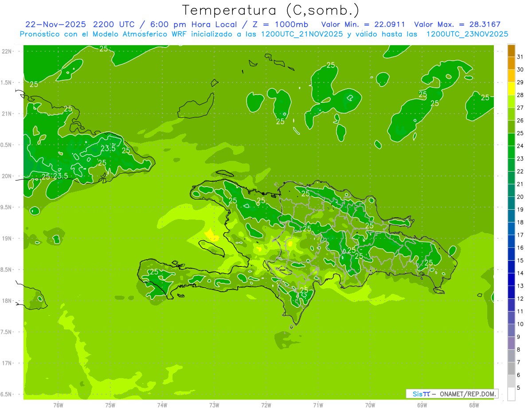
Task: Click the '5' colorbar label
Action: tap(519, 388)
